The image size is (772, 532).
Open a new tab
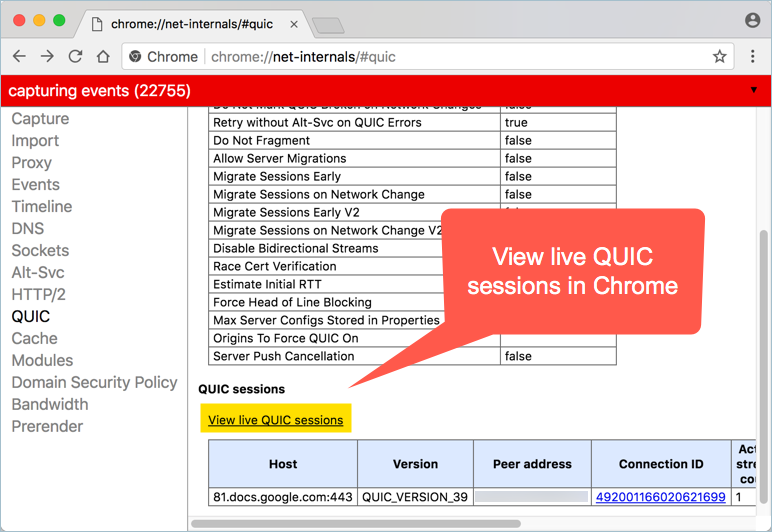tap(328, 25)
